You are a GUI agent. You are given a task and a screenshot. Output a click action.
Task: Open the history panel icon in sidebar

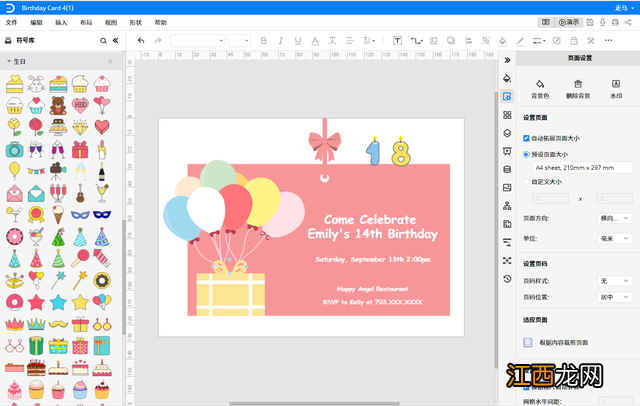[507, 278]
